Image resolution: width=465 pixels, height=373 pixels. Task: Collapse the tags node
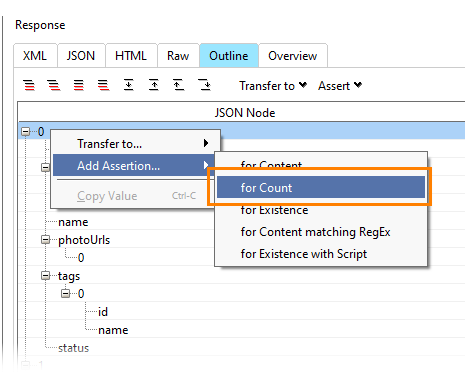point(45,276)
